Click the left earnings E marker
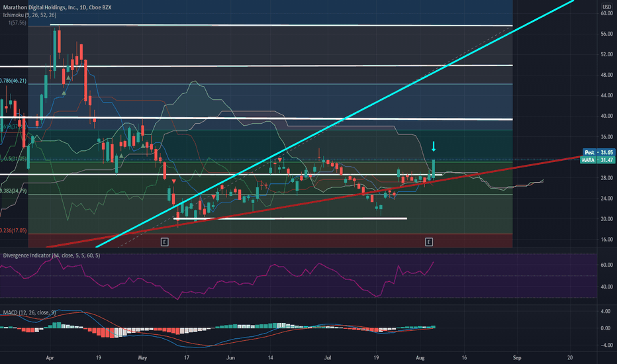The width and height of the screenshot is (617, 364). [x=164, y=242]
